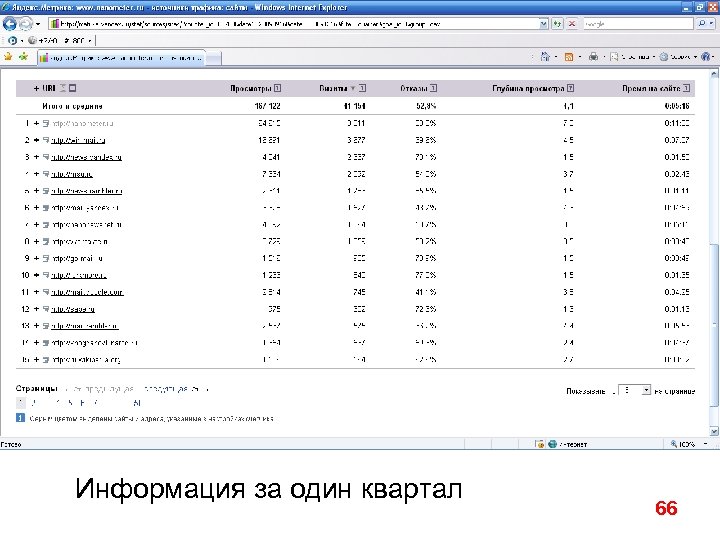Open a new blank browser tab
This screenshot has height=540, width=720.
coord(214,58)
